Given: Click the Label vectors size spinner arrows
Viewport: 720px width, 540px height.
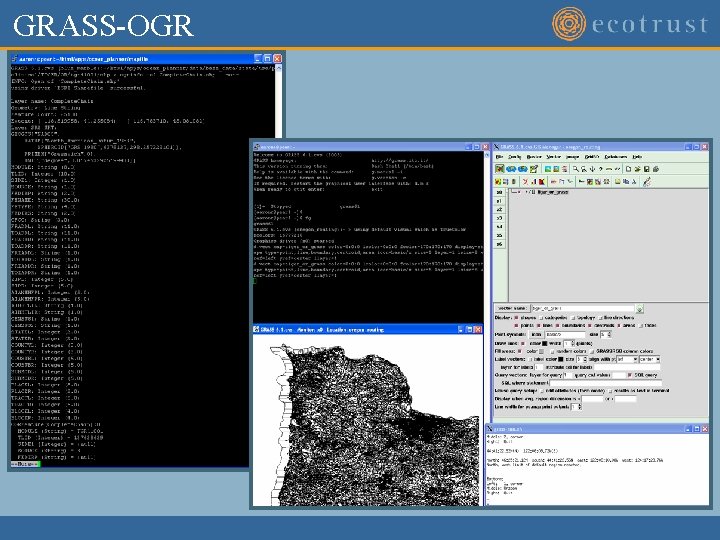Looking at the screenshot, I should coord(585,359).
